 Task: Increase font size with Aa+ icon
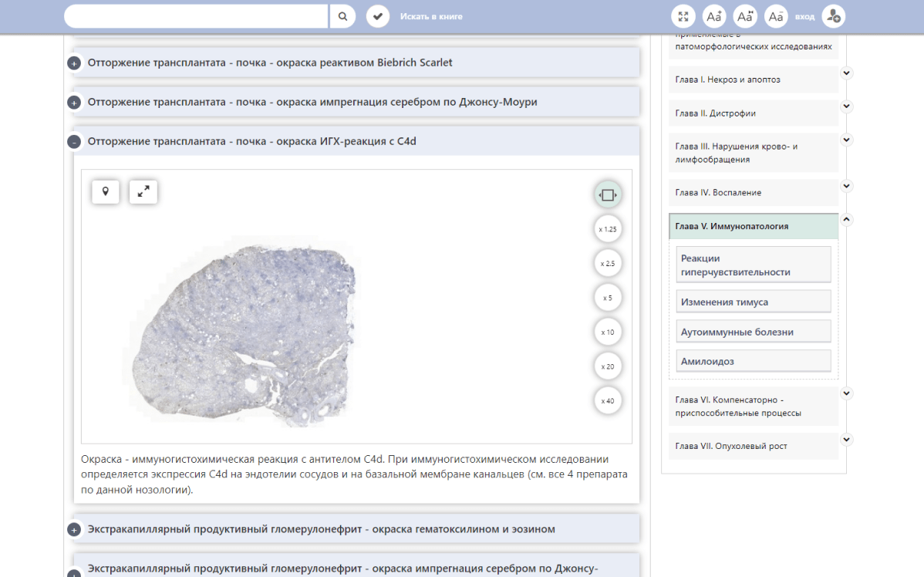click(x=714, y=16)
